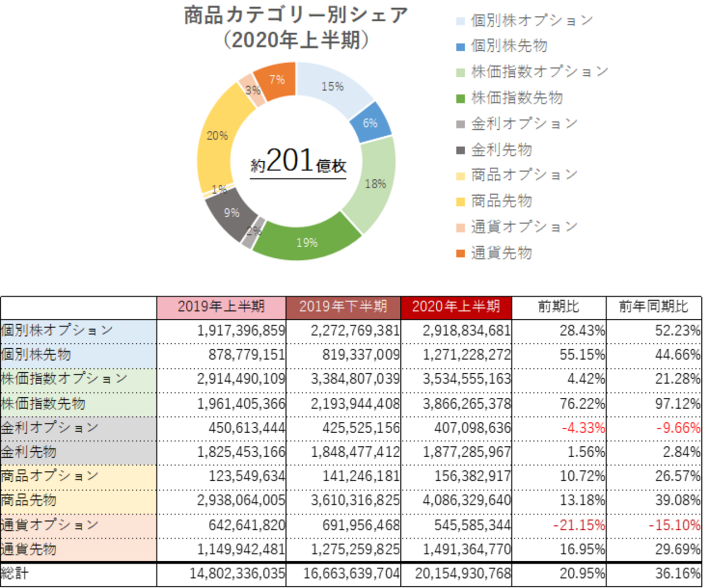Click the orange 通貨先物 legend icon
Image resolution: width=709 pixels, height=588 pixels.
tap(460, 253)
